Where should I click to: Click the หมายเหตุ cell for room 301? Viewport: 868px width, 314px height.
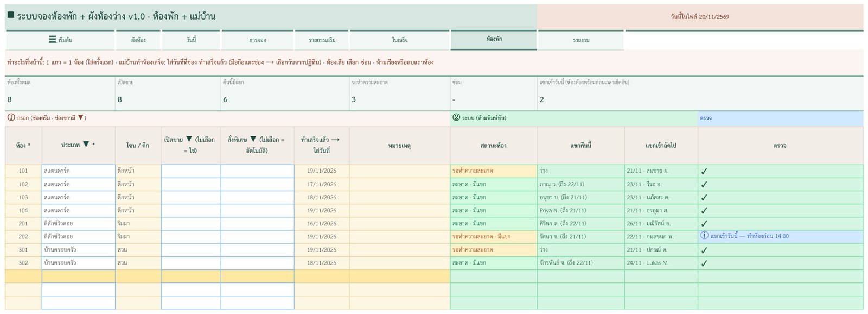coord(400,249)
